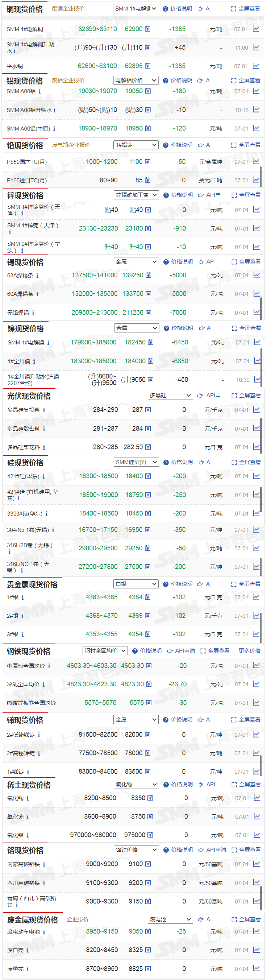Click info icon next to SMM A00铝升贴水

coord(54,110)
